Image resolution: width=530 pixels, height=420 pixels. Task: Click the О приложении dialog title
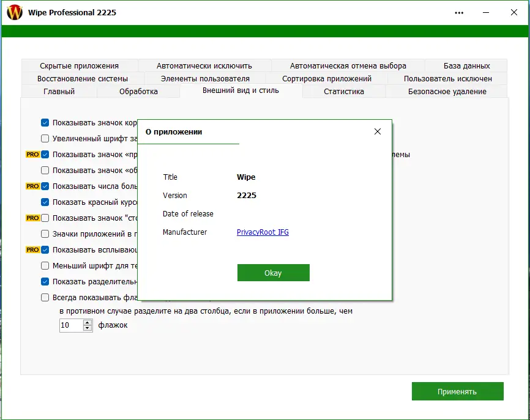174,131
